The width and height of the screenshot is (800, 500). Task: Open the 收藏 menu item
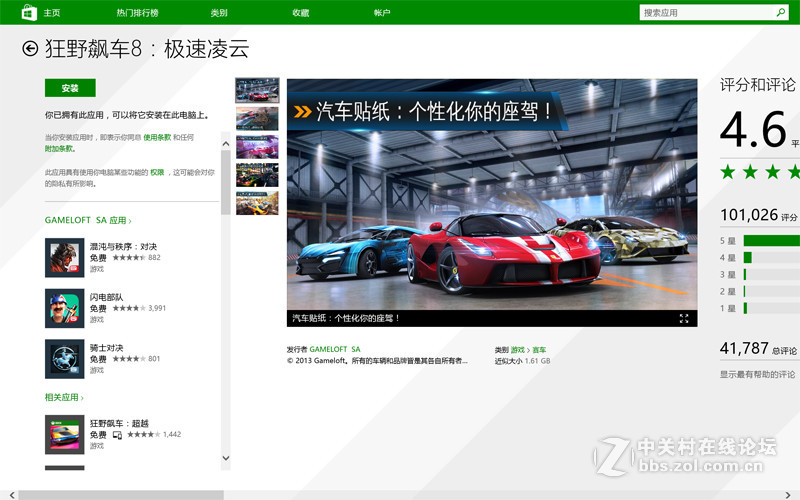(301, 13)
